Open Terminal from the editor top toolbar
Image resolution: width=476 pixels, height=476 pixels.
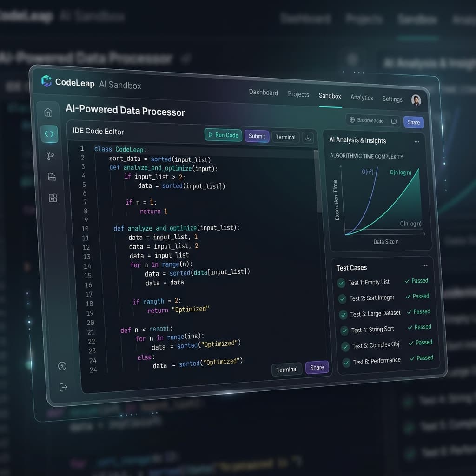coord(285,137)
